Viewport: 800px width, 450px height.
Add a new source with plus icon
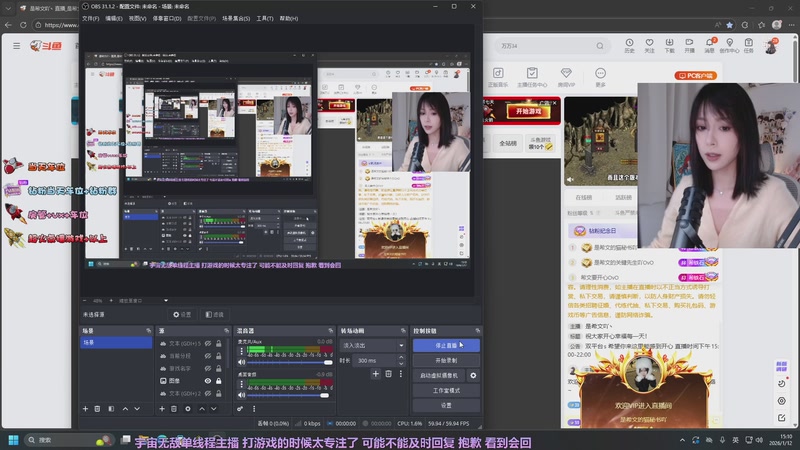162,409
